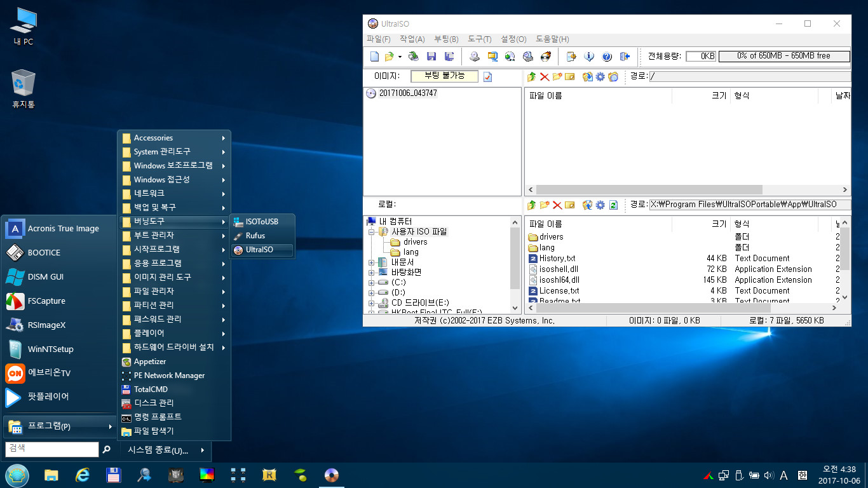868x488 pixels.
Task: Click the search magnifier button in start menu
Action: [x=107, y=449]
